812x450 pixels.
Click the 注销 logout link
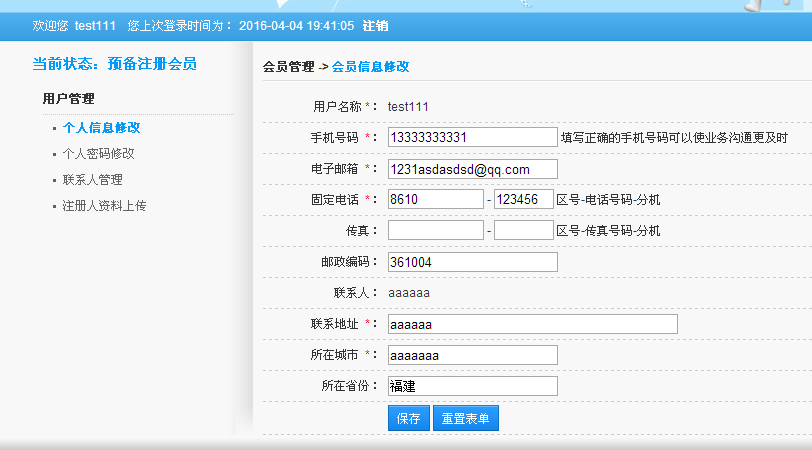point(375,26)
